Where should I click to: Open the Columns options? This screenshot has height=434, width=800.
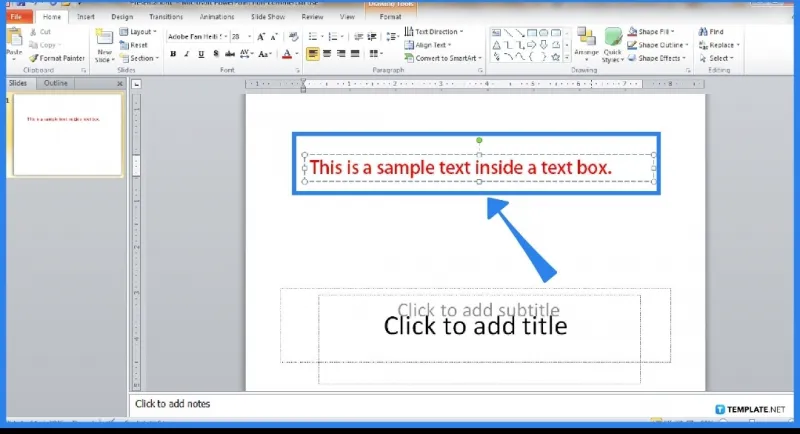(x=376, y=54)
